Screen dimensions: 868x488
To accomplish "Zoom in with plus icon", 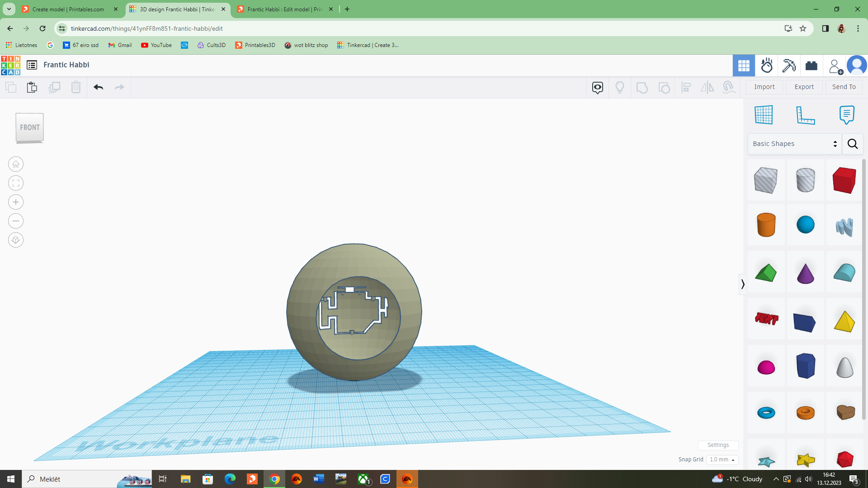I will point(16,202).
